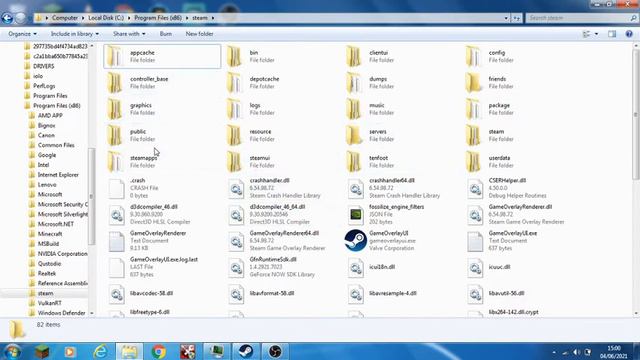The image size is (640, 360).
Task: Open the Share with dropdown
Action: tap(129, 34)
